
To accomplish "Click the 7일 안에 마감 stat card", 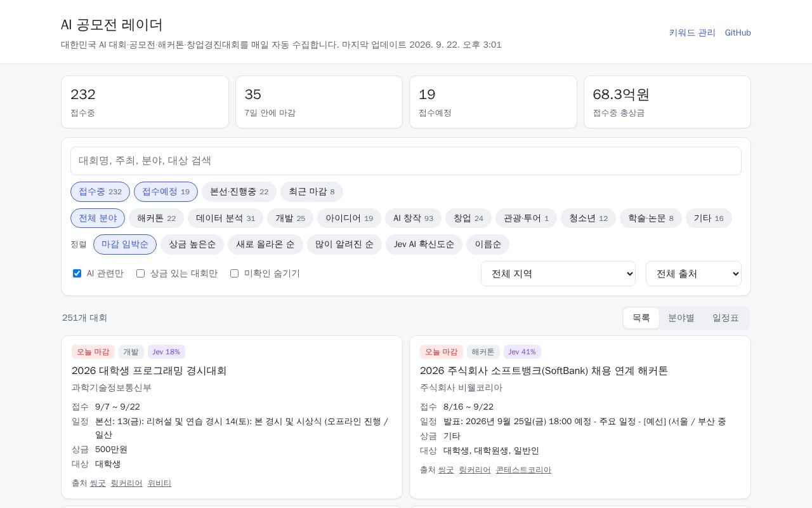I will click(319, 102).
